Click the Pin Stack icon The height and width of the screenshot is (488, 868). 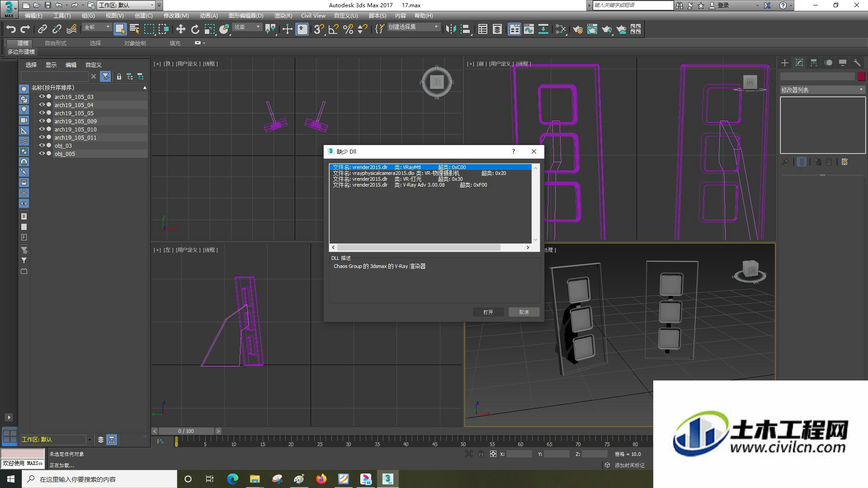point(786,162)
